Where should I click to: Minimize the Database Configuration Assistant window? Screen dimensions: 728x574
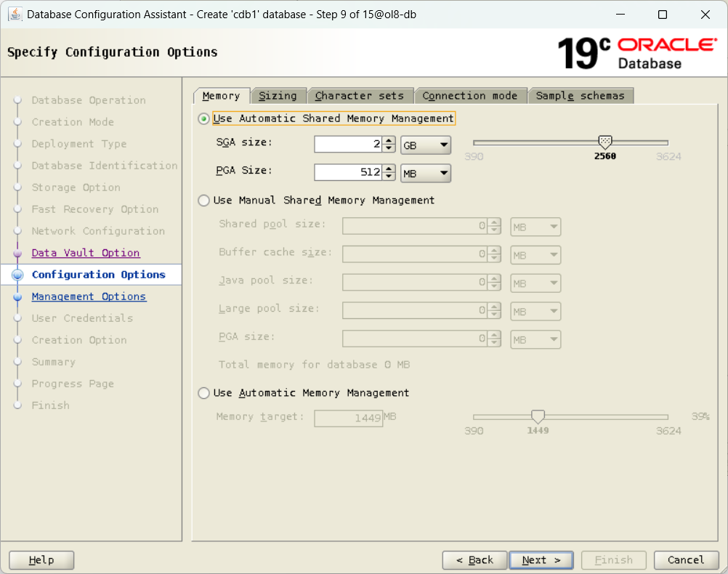620,15
